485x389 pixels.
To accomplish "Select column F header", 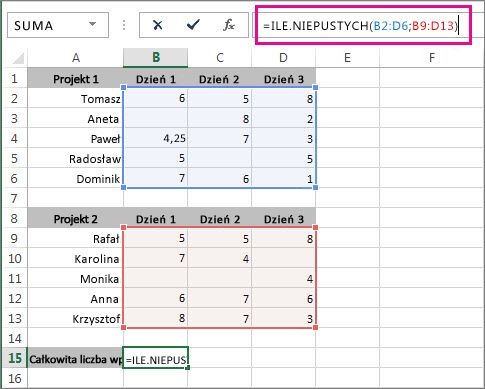I will click(432, 58).
